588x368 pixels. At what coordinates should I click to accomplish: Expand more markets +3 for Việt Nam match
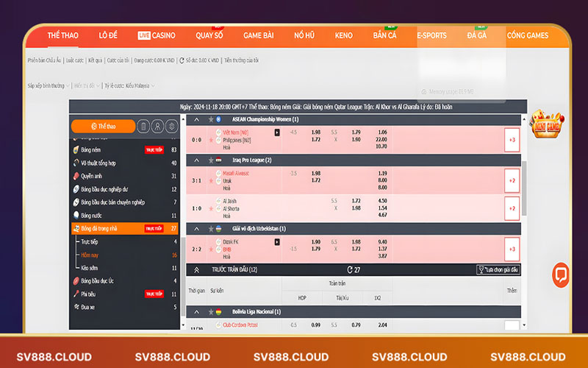(x=512, y=140)
